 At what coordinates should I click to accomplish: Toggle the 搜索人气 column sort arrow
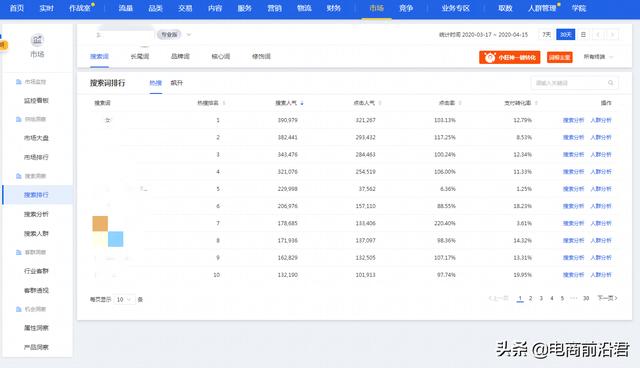click(302, 103)
